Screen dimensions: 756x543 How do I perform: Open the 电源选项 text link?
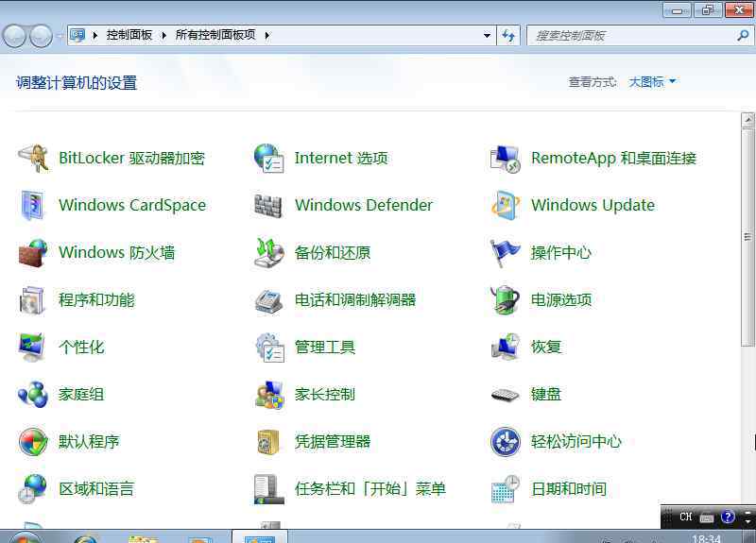(561, 299)
